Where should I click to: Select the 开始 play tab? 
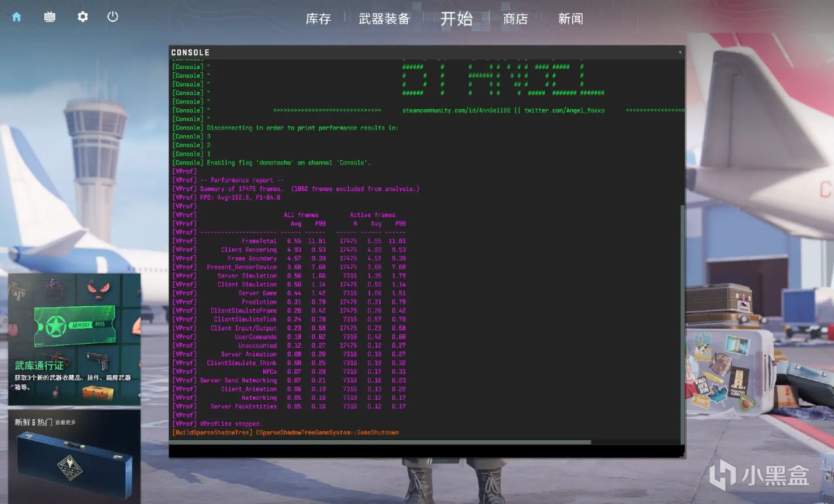click(x=457, y=19)
